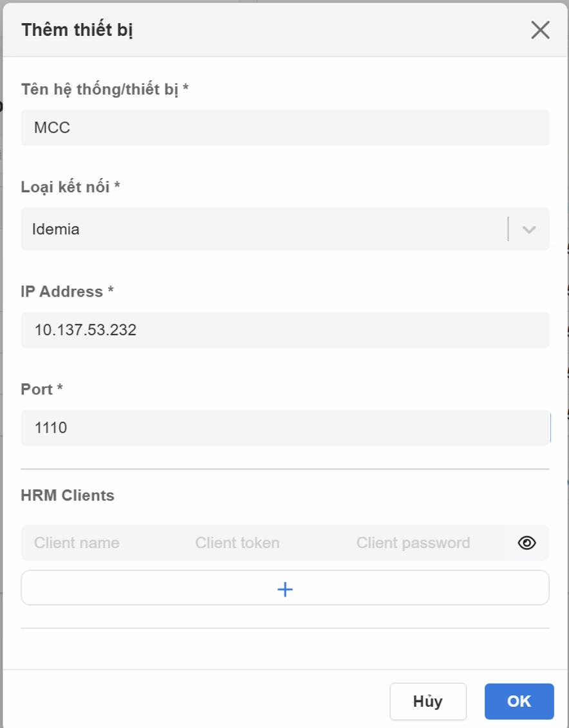The height and width of the screenshot is (728, 569).
Task: Expand the Loại kết nối dropdown arrow
Action: point(529,229)
